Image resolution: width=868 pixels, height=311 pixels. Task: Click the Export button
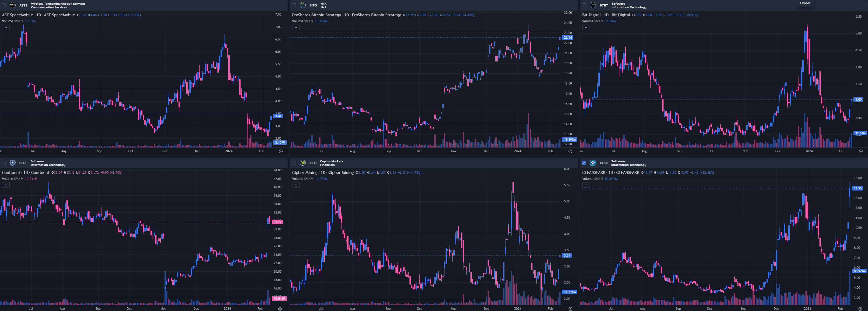tap(805, 3)
